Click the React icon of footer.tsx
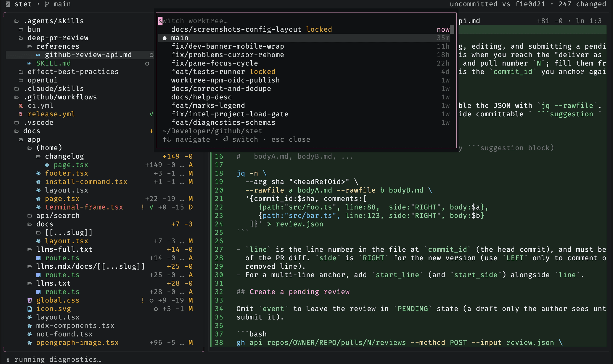 click(x=38, y=173)
